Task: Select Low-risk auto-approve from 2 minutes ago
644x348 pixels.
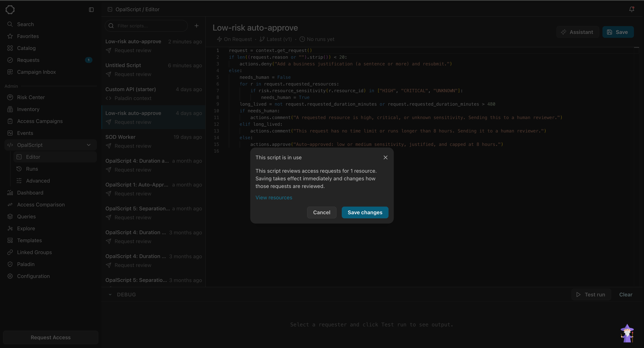Action: tap(154, 46)
